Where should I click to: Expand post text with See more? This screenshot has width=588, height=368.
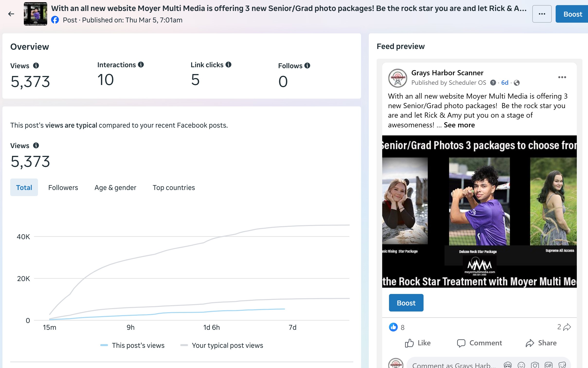point(459,125)
